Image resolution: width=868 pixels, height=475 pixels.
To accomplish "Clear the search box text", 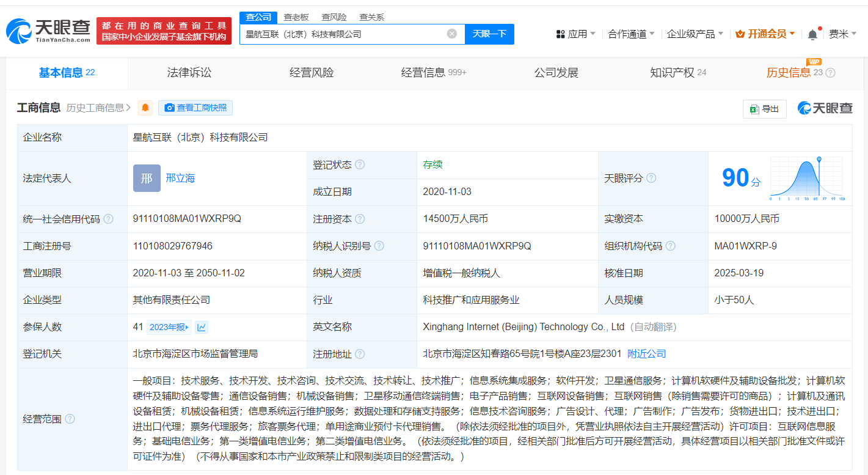I will 451,34.
